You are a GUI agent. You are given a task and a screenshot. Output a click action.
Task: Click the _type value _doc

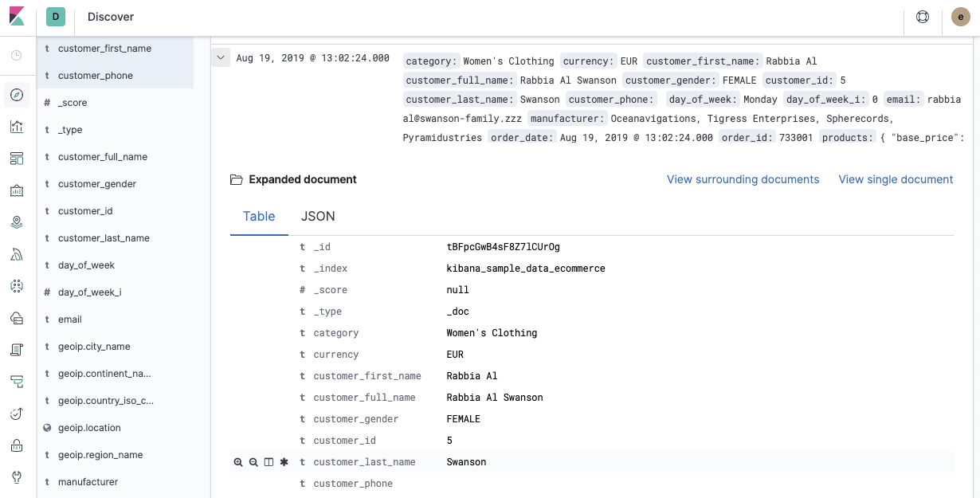point(457,312)
